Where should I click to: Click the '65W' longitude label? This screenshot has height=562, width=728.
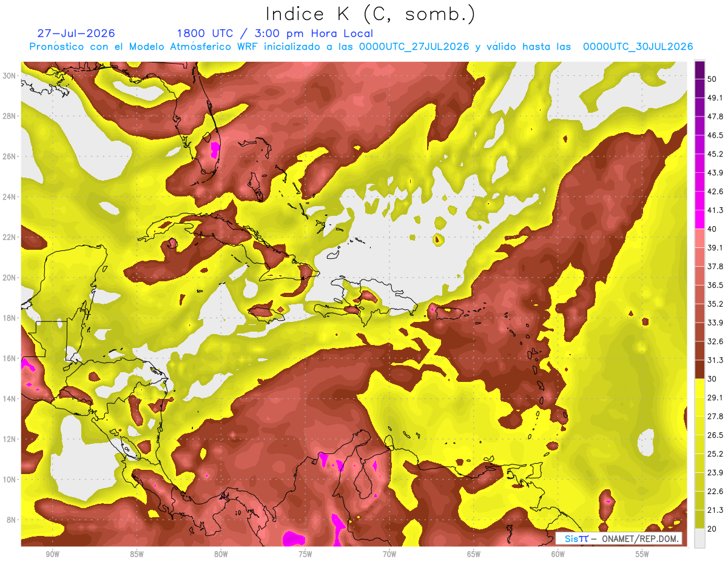coord(474,555)
